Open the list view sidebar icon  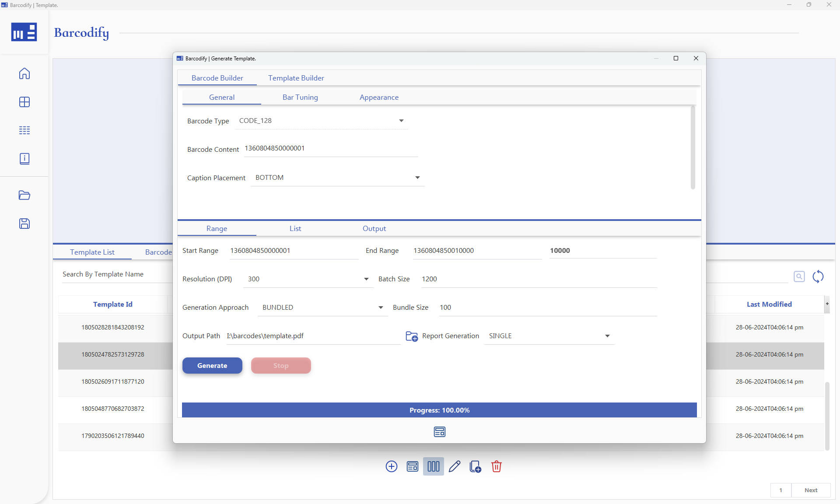click(x=24, y=130)
